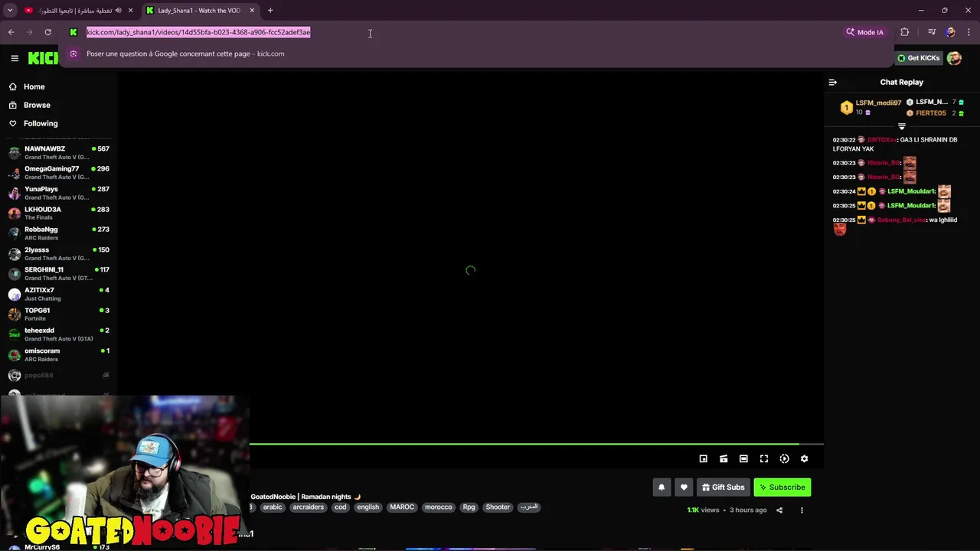Open teheexdd channel in sidebar
Image resolution: width=980 pixels, height=551 pixels.
[x=58, y=334]
